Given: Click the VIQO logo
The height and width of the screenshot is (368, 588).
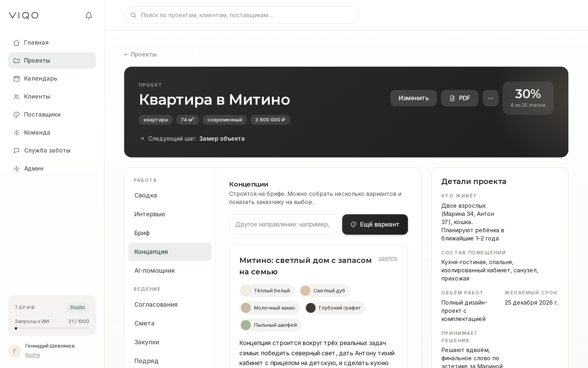Looking at the screenshot, I should pyautogui.click(x=23, y=15).
